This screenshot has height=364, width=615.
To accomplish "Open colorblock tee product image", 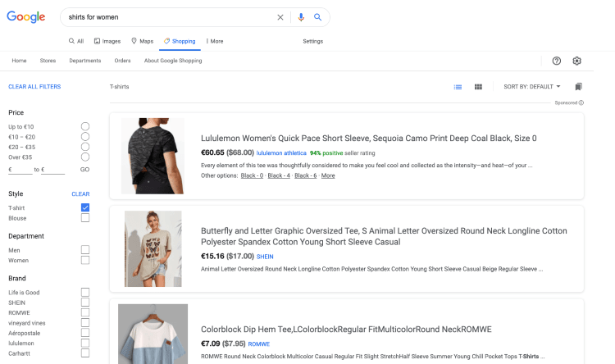I will click(x=153, y=334).
